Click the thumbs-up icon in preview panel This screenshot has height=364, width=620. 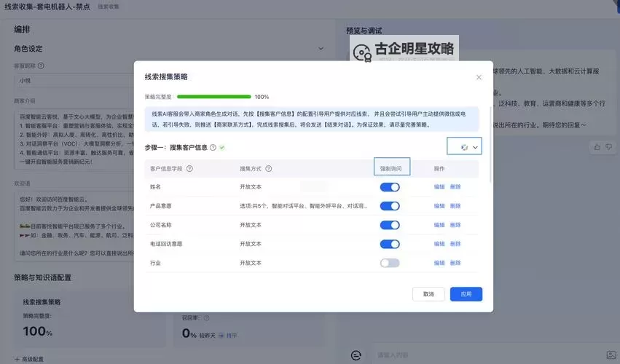pyautogui.click(x=597, y=147)
